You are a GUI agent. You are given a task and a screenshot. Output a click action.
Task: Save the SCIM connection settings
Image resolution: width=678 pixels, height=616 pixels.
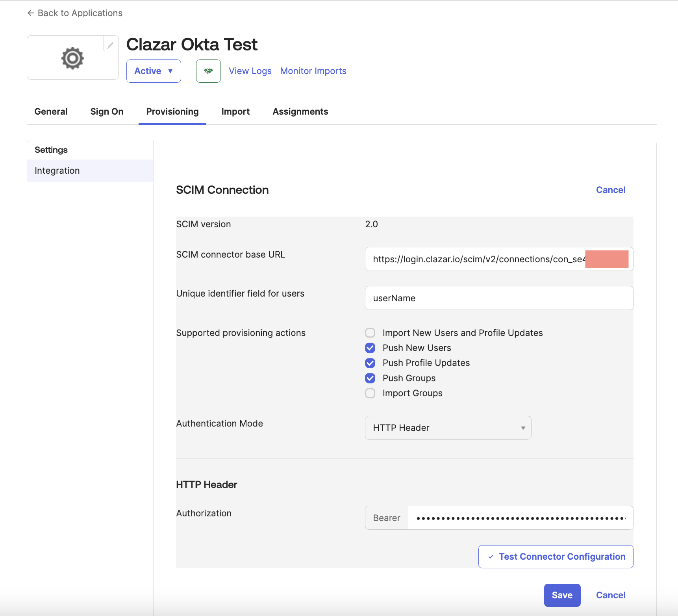562,595
